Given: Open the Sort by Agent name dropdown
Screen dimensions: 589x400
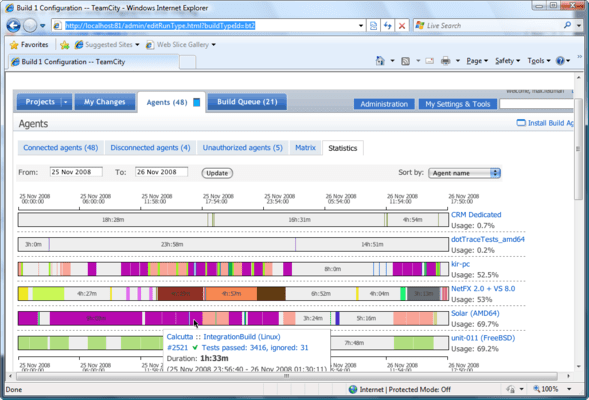Looking at the screenshot, I should click(464, 173).
